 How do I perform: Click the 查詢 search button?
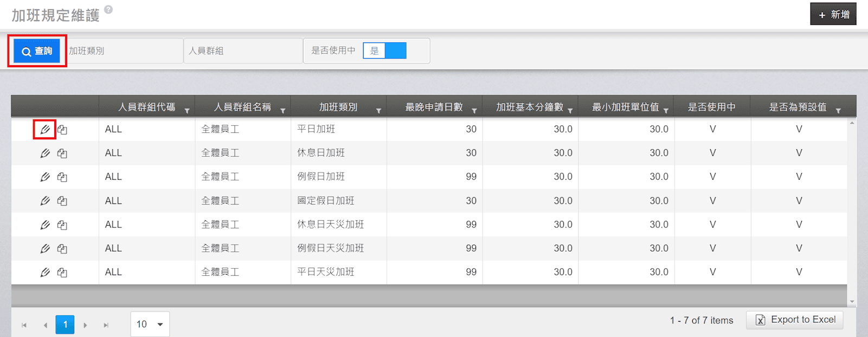point(37,51)
